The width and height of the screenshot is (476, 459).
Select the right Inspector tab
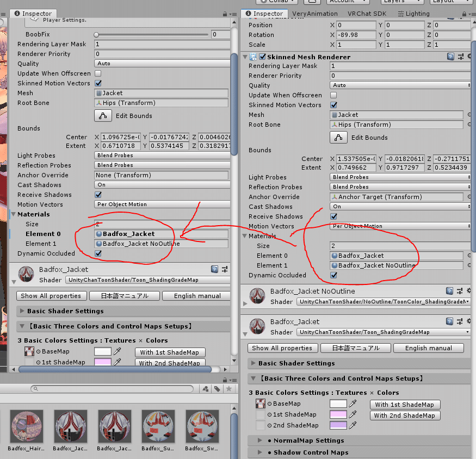click(x=264, y=14)
